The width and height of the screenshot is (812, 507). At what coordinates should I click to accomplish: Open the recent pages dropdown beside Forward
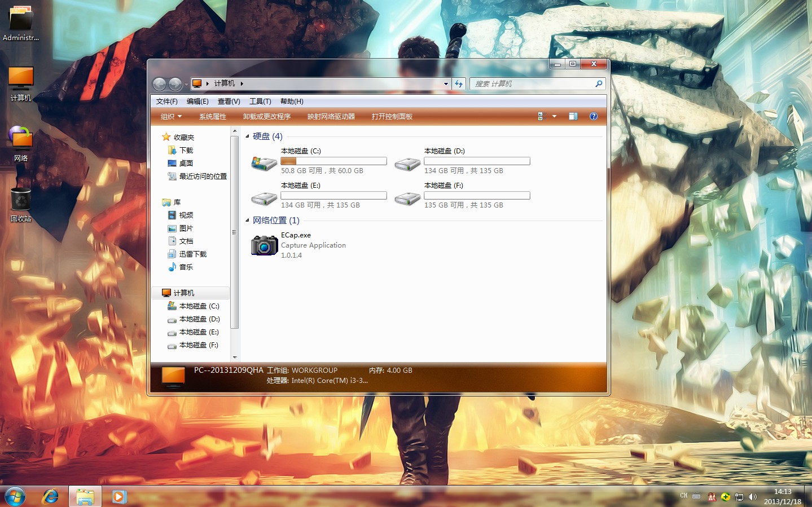(186, 85)
